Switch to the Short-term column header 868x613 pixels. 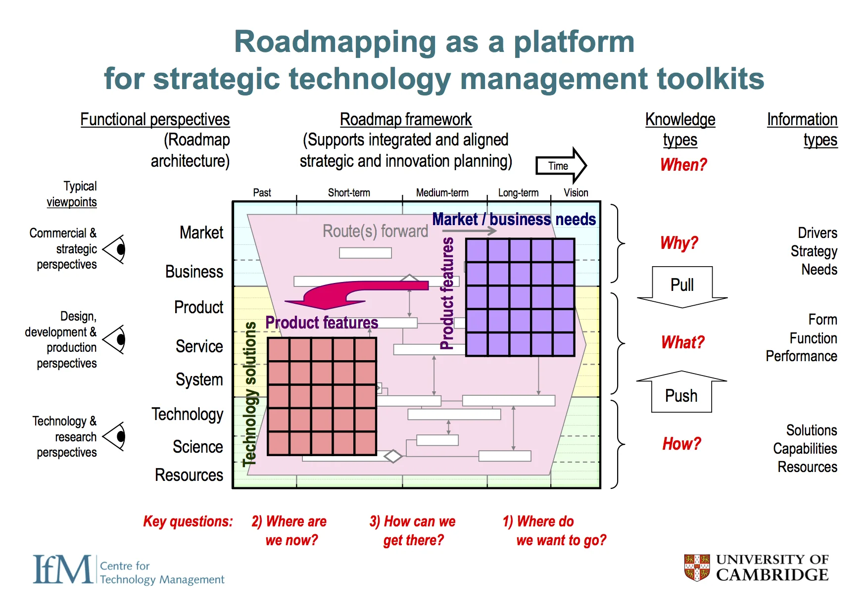pos(349,192)
